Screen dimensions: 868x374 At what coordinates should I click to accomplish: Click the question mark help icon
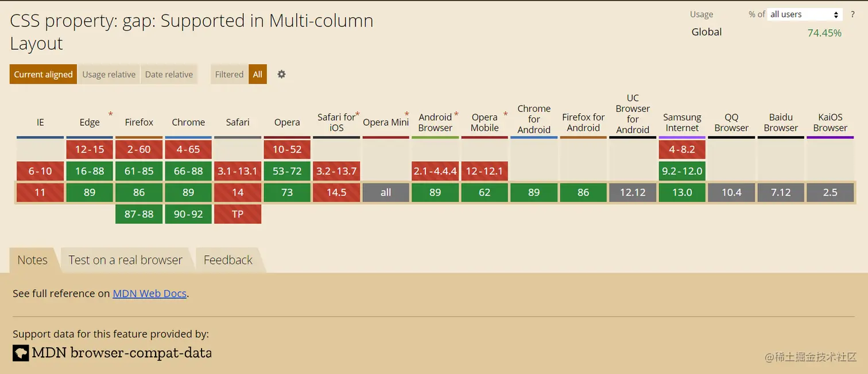point(853,14)
